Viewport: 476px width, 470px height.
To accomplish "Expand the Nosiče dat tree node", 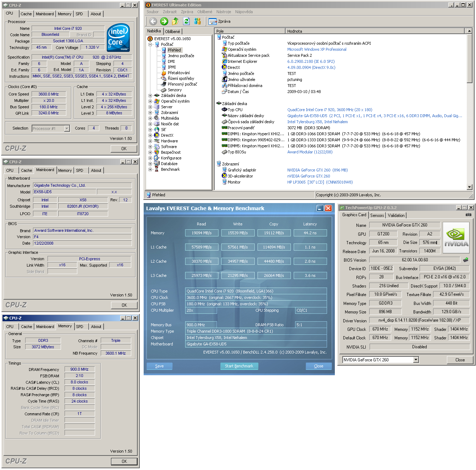I will (150, 124).
